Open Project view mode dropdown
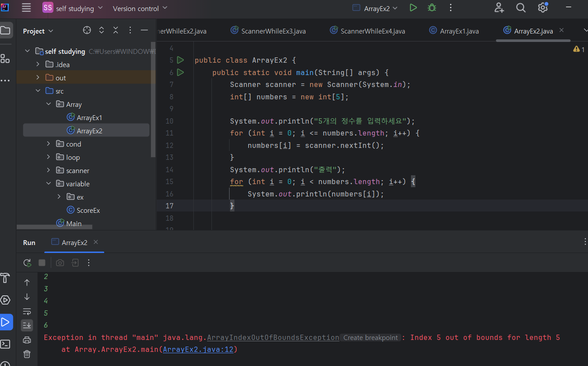588x366 pixels. pyautogui.click(x=38, y=31)
